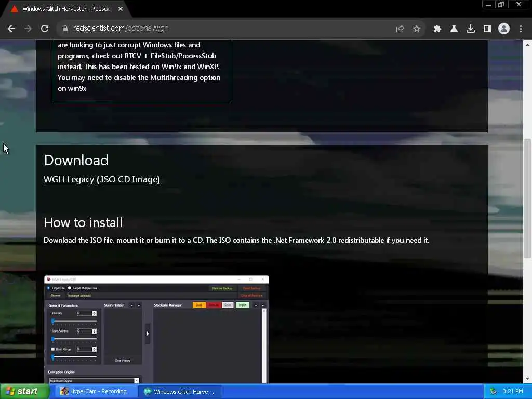Screen dimensions: 532x399
Task: Go back to the previous page
Action: point(11,29)
